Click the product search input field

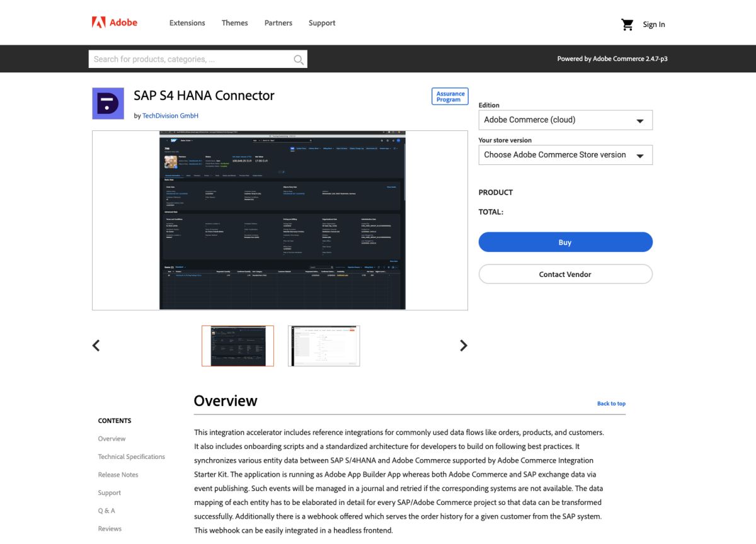coord(189,59)
